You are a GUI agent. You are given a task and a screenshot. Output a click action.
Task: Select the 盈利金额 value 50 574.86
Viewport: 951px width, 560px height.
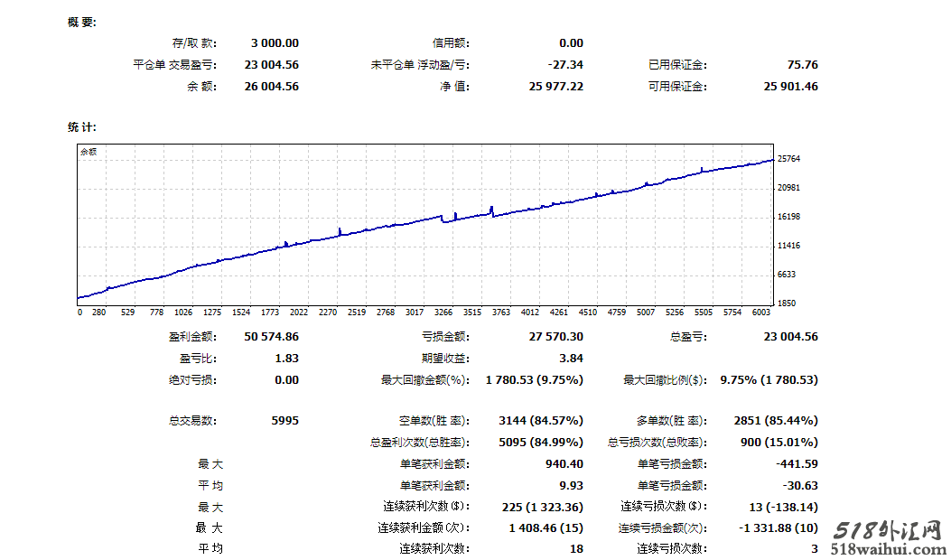271,336
